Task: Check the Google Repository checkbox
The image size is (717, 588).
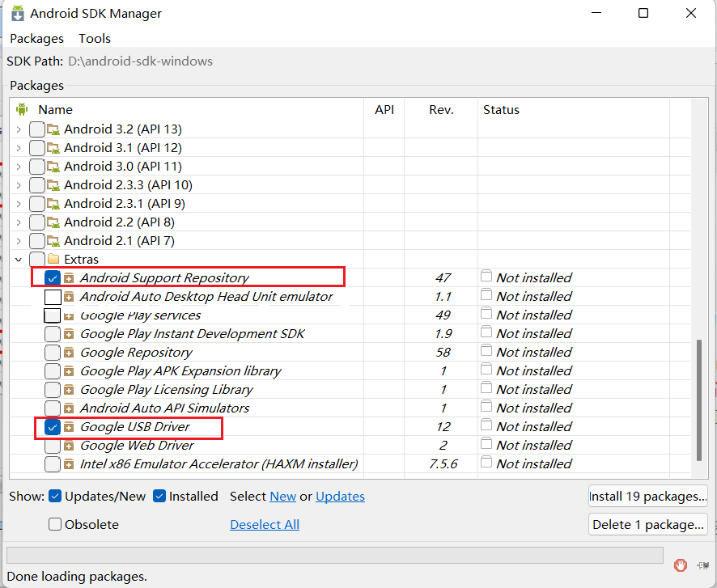Action: 53,353
